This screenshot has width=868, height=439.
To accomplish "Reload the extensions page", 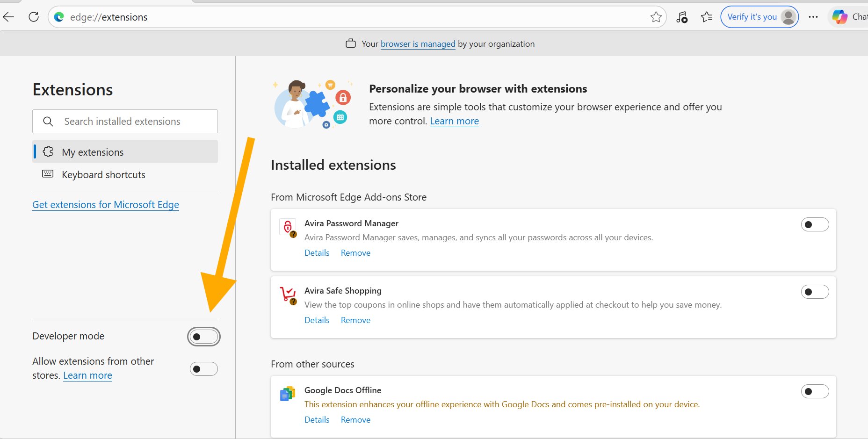I will point(34,17).
